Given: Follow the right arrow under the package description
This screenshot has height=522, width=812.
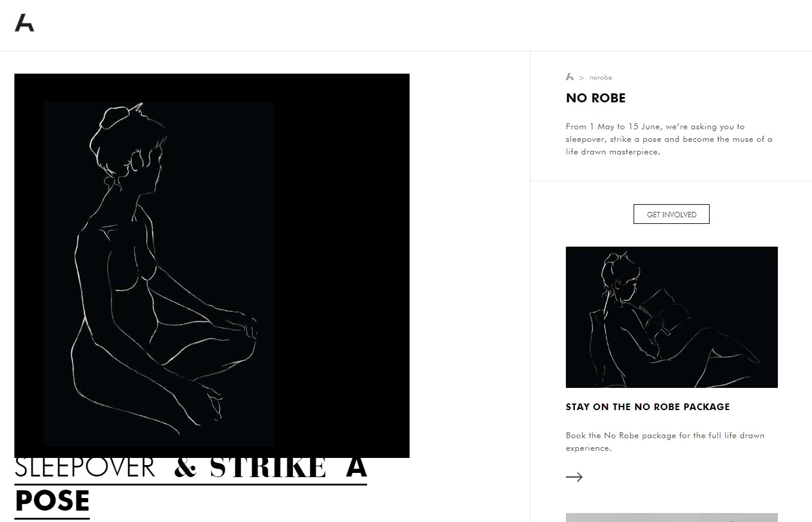Looking at the screenshot, I should click(x=574, y=477).
